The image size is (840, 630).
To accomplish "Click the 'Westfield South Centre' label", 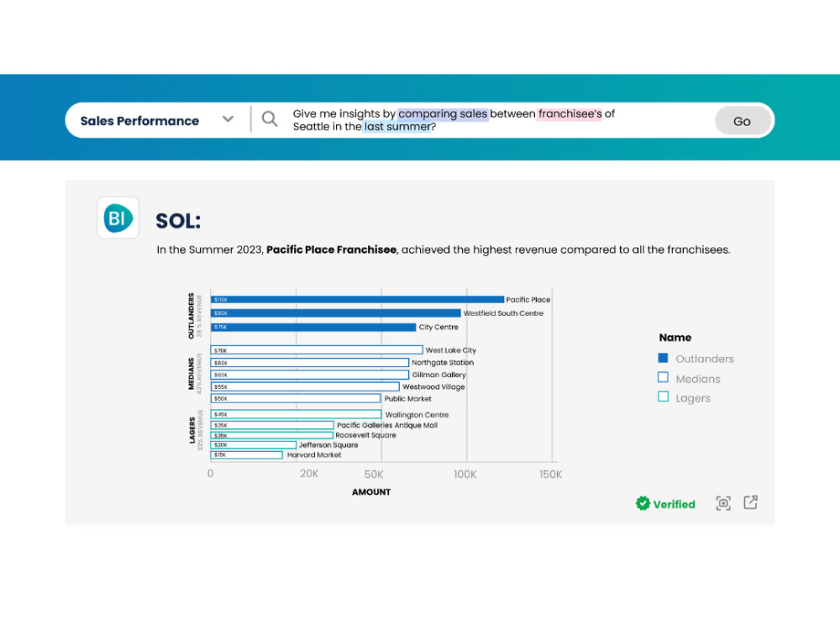I will click(x=503, y=312).
